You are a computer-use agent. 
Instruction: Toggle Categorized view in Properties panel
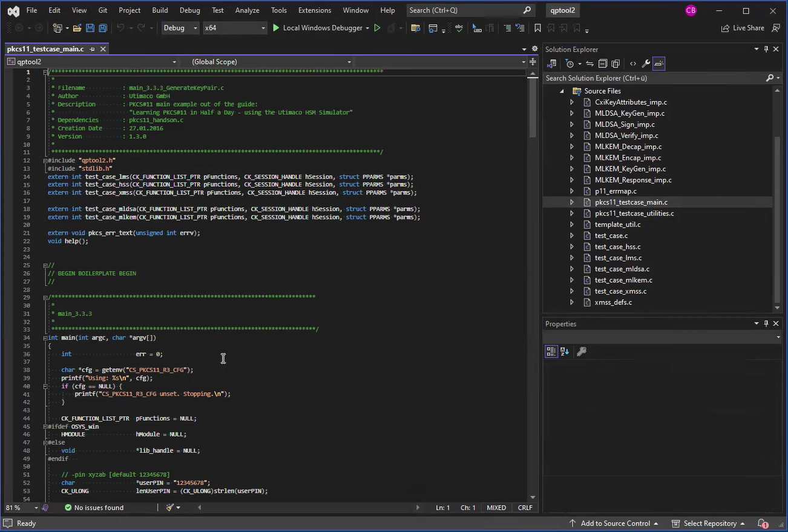551,351
